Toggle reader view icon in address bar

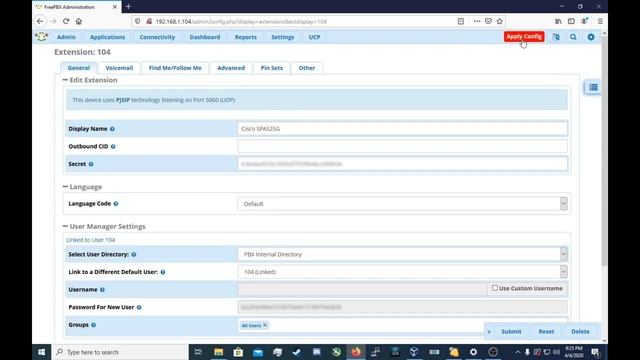(461, 21)
